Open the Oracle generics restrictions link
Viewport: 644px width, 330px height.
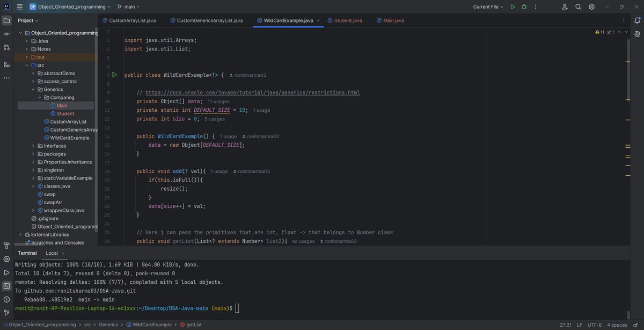(252, 92)
